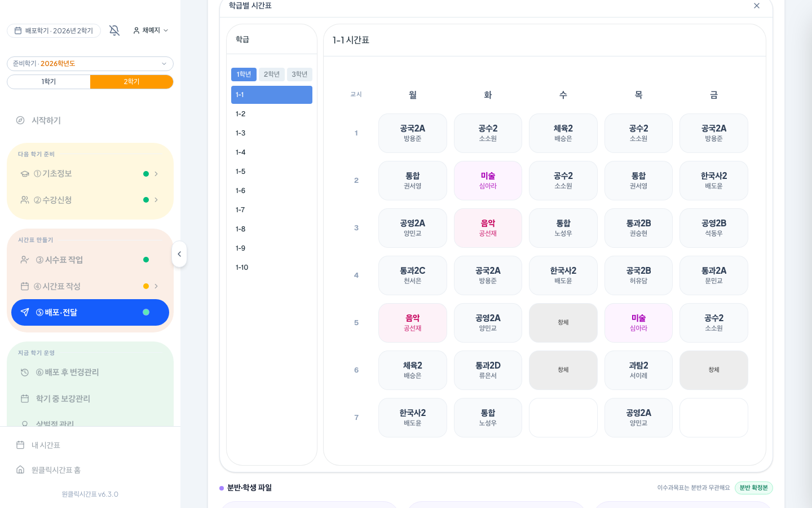Click the Friday period 3 공영2B 석동우 cell
Screen dimensions: 812x508
pyautogui.click(x=714, y=228)
